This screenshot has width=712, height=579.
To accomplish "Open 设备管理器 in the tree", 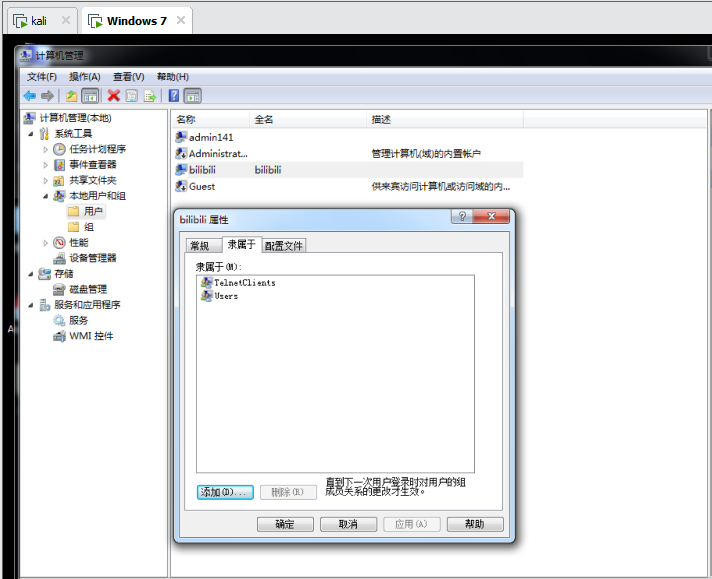I will (x=93, y=258).
